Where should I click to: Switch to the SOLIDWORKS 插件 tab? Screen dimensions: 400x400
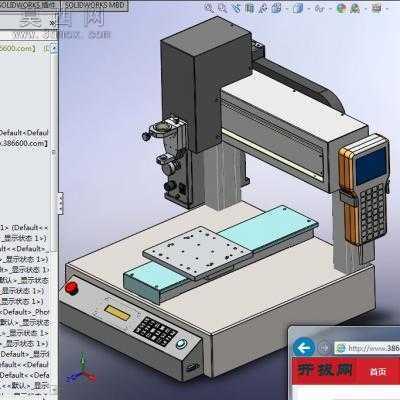(x=29, y=5)
